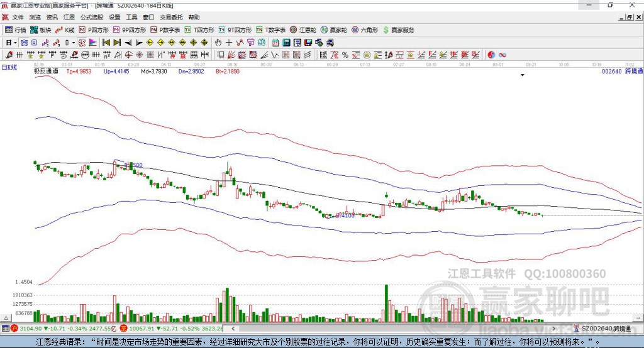Click the Dn=2.9502 value
644x348 pixels.
coord(191,72)
